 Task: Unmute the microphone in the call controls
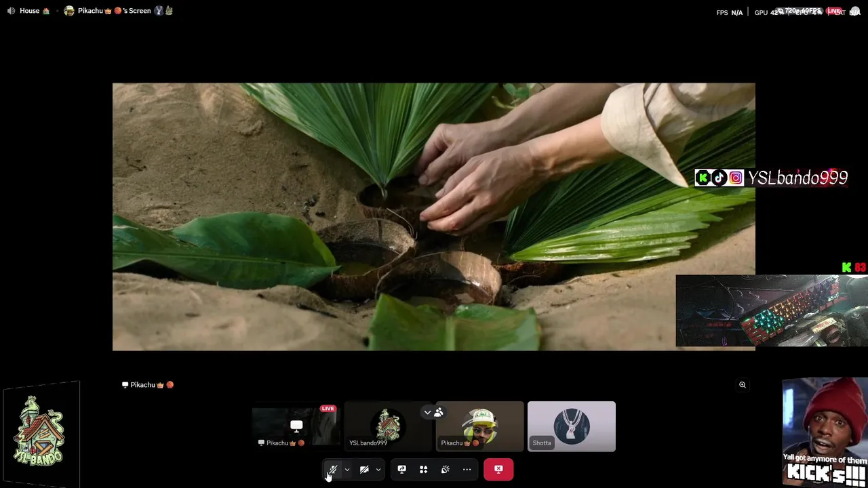pos(332,469)
